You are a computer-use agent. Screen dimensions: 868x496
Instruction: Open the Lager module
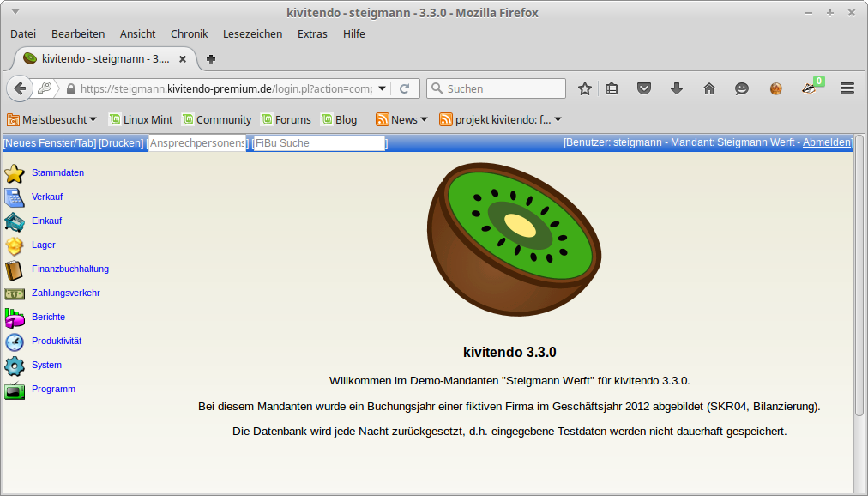click(x=43, y=245)
